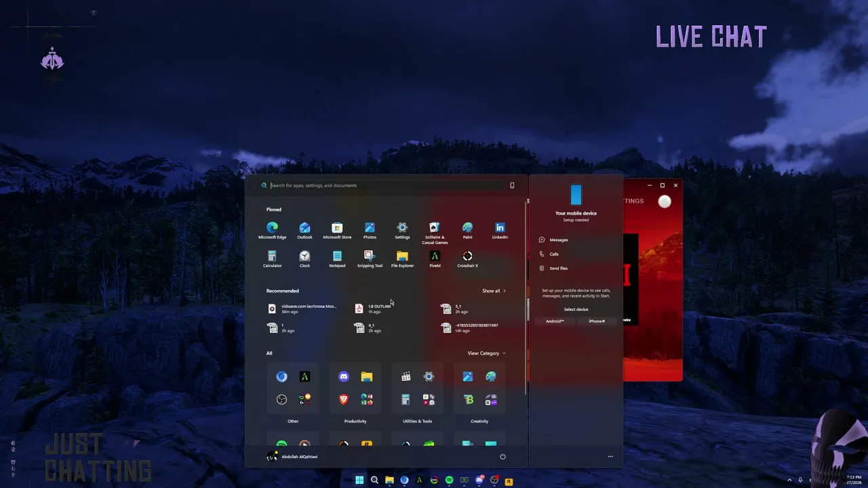
Task: Open Notepad from Pinned apps
Action: point(337,259)
